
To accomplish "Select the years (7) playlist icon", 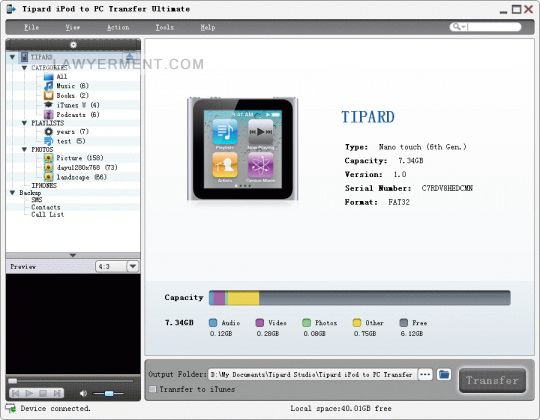I will [49, 132].
